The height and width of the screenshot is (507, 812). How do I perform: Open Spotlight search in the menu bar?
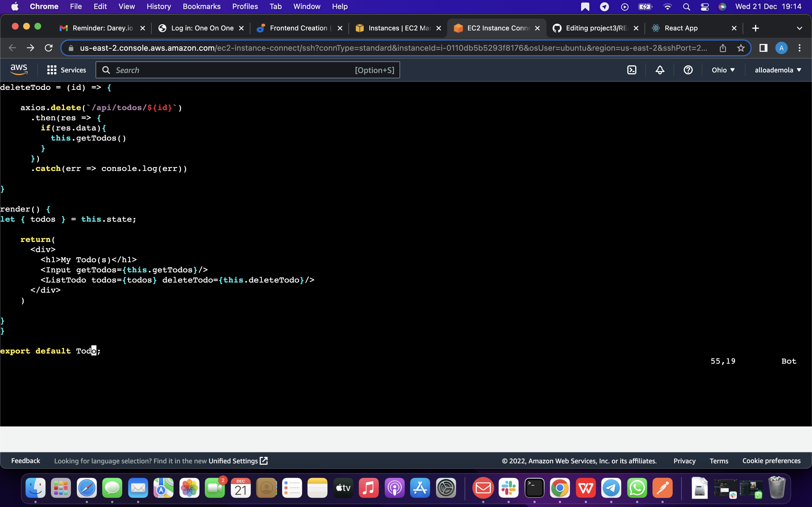(686, 6)
